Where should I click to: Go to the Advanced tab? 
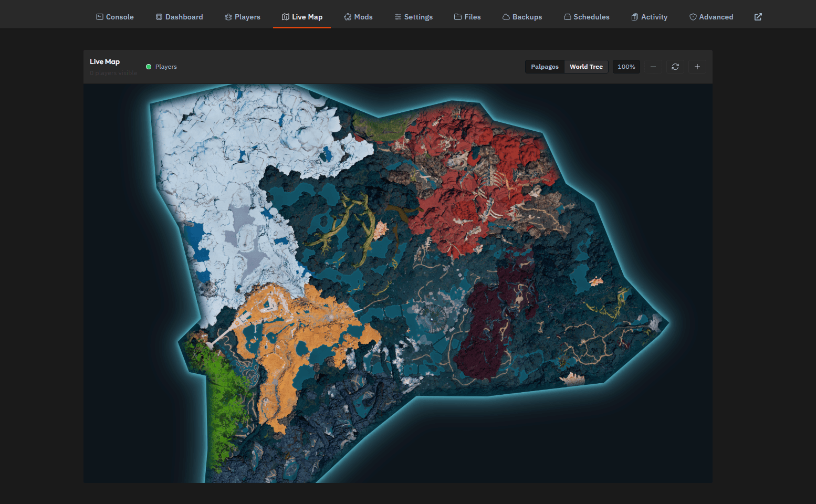tap(711, 17)
